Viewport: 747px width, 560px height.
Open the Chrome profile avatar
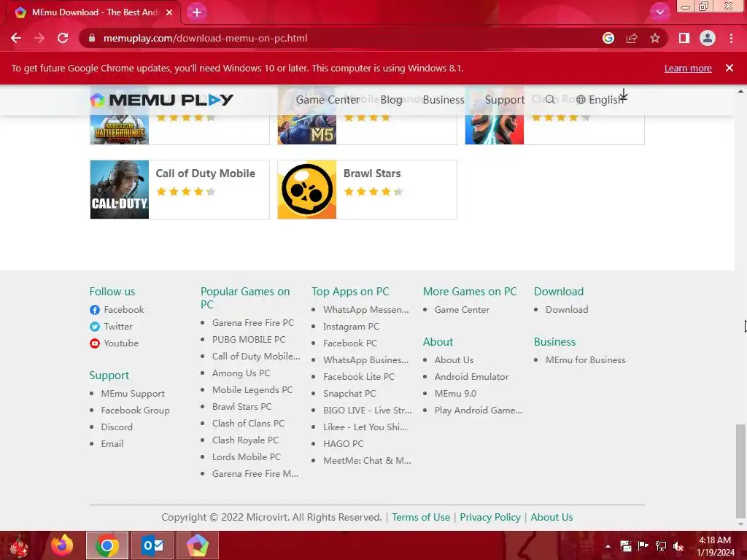(x=708, y=38)
